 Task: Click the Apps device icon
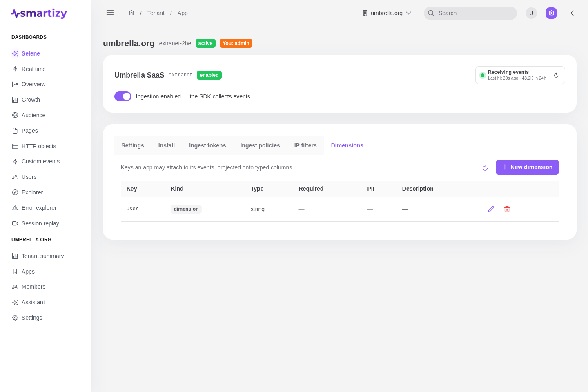tap(15, 272)
